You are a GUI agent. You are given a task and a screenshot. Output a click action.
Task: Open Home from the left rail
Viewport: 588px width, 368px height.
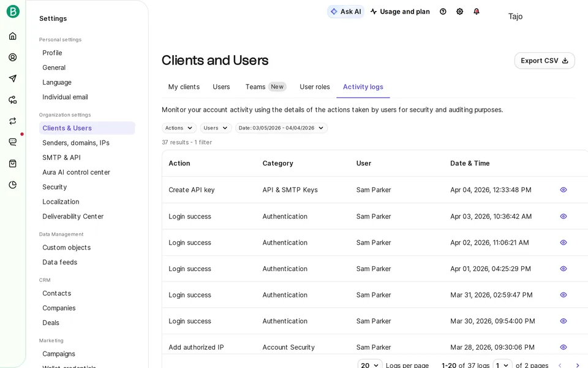point(13,36)
